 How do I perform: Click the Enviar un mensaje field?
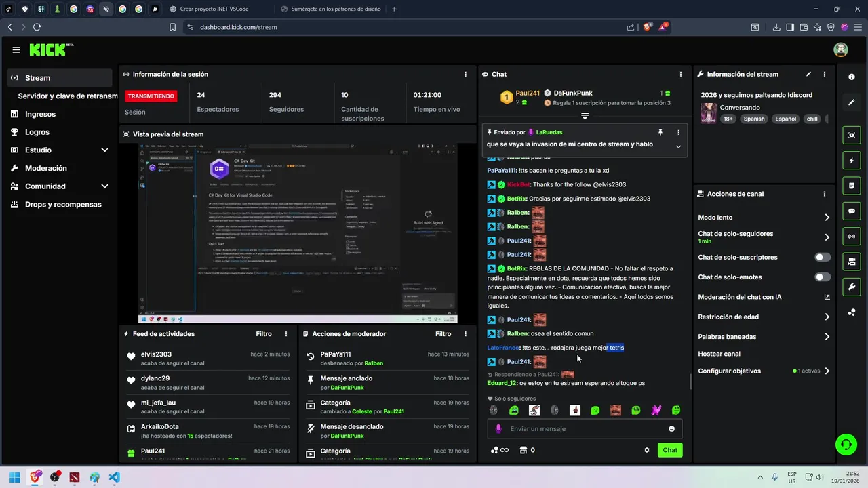click(x=585, y=429)
